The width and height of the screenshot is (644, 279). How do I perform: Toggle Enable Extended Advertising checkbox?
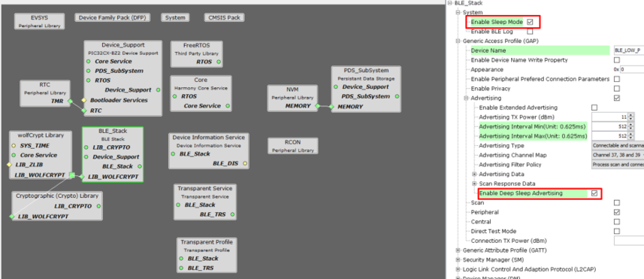[x=594, y=108]
